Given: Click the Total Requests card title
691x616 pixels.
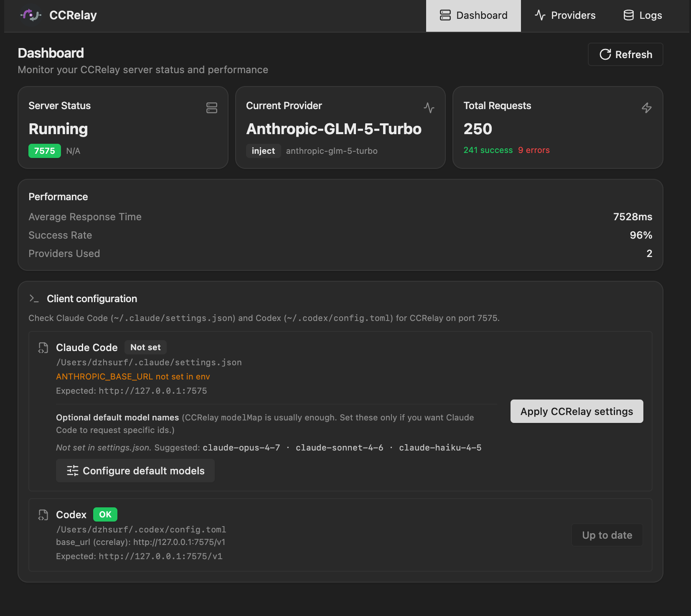Looking at the screenshot, I should tap(497, 106).
